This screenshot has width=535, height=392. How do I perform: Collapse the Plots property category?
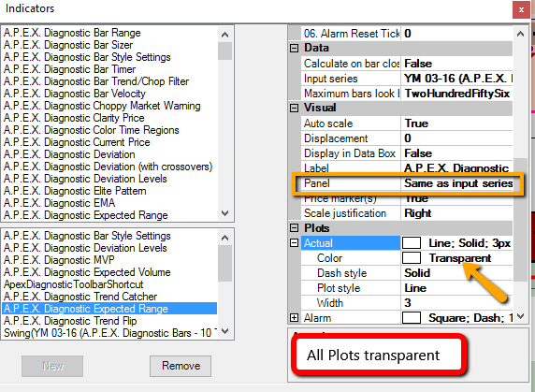click(294, 228)
